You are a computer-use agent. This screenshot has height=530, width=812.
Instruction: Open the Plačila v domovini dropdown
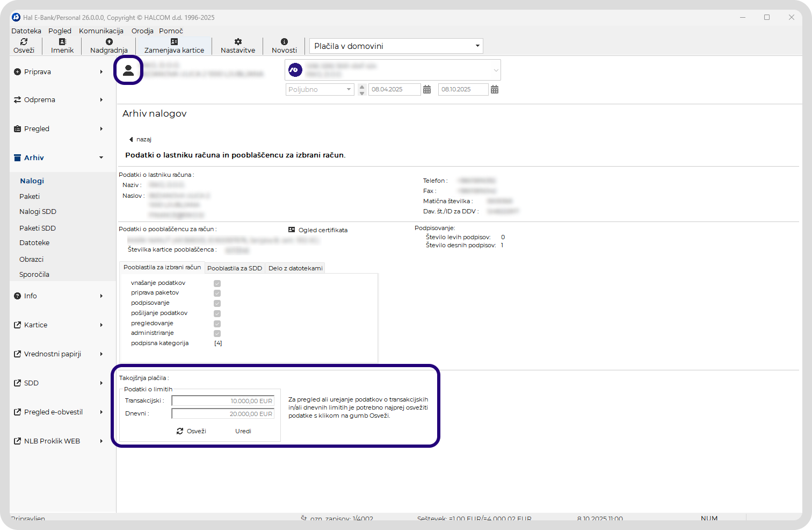coord(396,46)
